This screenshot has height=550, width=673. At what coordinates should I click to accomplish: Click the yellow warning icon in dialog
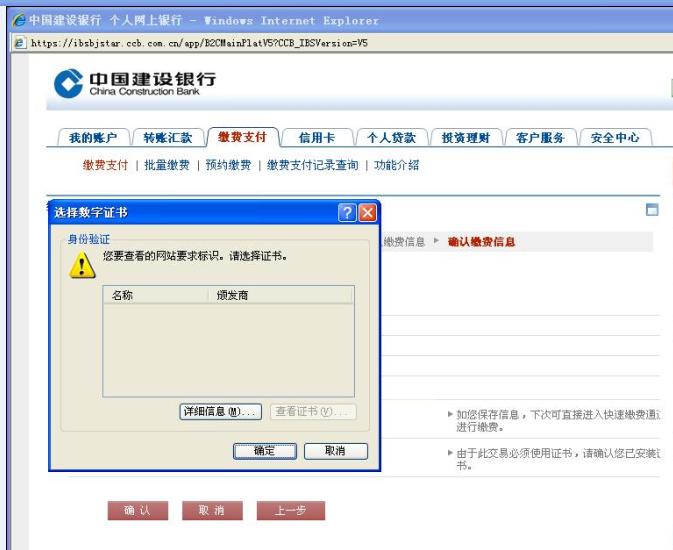(x=82, y=265)
